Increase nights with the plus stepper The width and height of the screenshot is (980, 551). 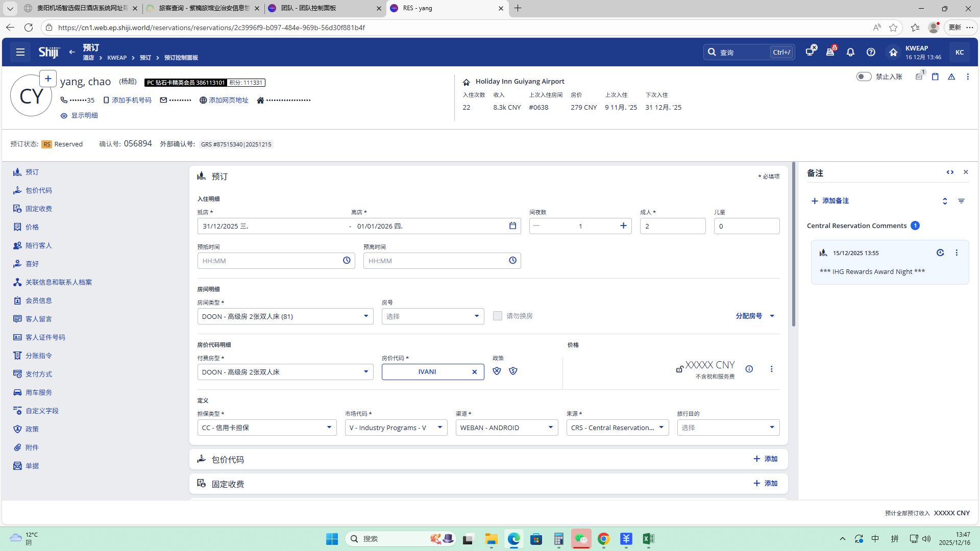[x=623, y=226]
